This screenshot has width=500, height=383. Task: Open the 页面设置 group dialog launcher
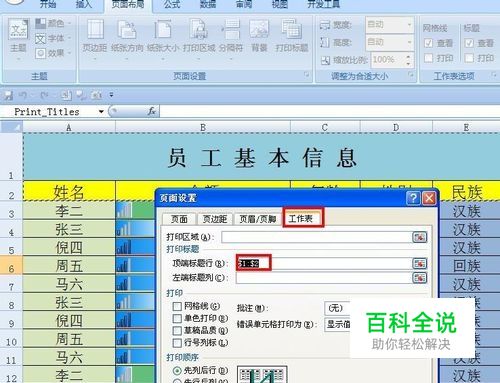(306, 75)
